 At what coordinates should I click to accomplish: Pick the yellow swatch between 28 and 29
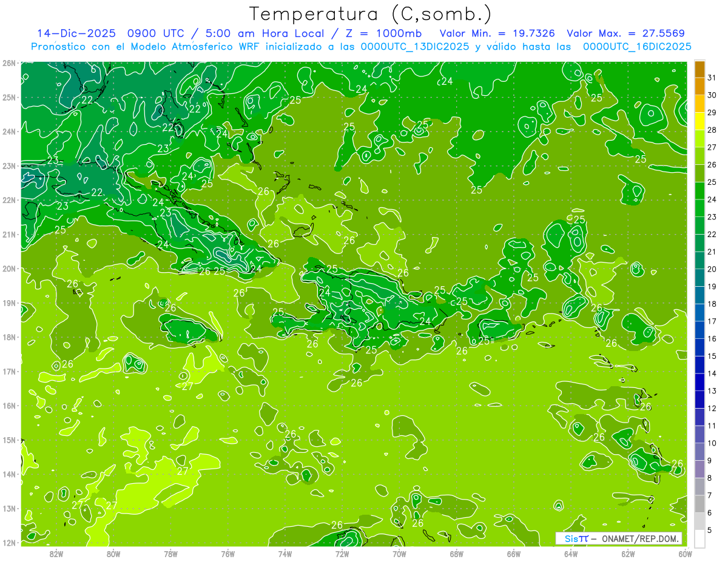point(699,121)
